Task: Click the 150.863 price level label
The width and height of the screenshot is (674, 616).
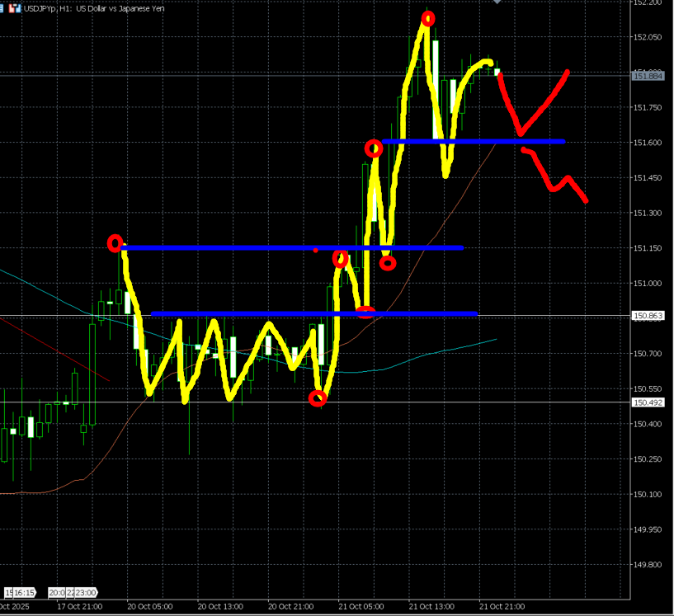Action: pos(648,316)
